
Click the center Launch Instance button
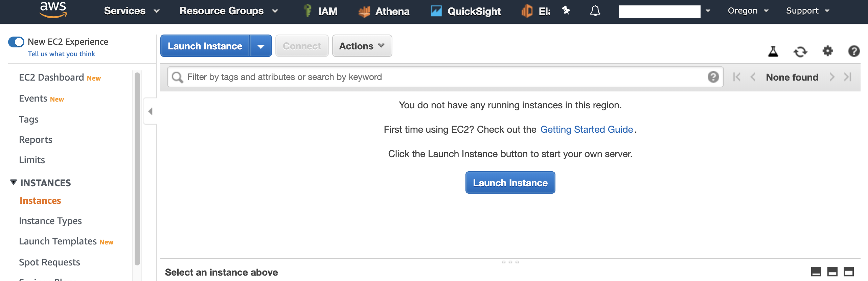[x=510, y=182]
